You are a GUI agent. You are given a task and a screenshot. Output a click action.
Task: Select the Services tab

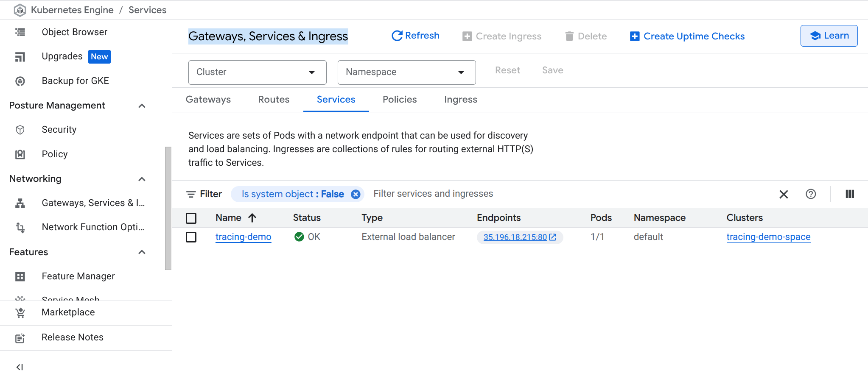pyautogui.click(x=336, y=100)
